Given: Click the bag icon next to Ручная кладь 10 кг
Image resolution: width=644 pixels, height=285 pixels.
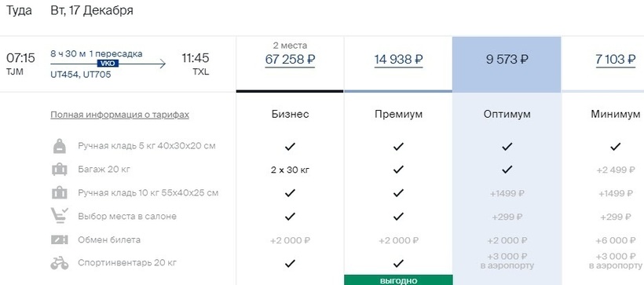Looking at the screenshot, I should [60, 192].
